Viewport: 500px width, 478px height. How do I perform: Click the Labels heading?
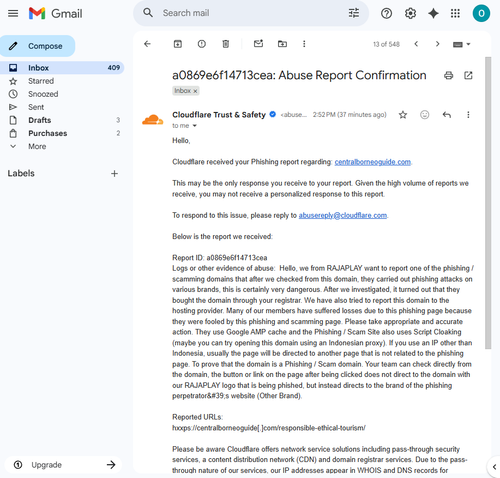tap(21, 173)
